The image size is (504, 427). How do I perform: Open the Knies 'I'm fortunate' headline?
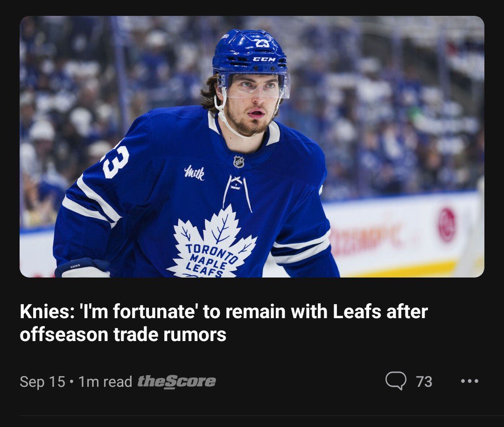pos(224,323)
